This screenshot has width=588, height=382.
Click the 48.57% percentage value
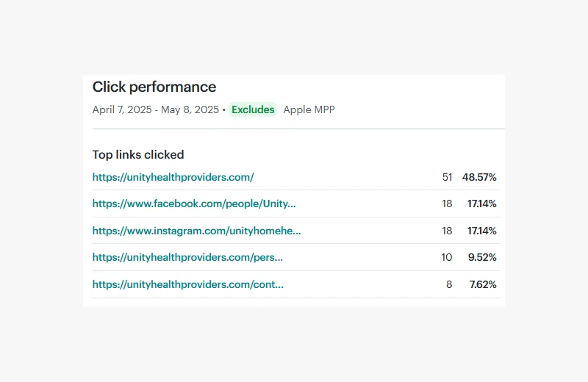click(x=479, y=177)
